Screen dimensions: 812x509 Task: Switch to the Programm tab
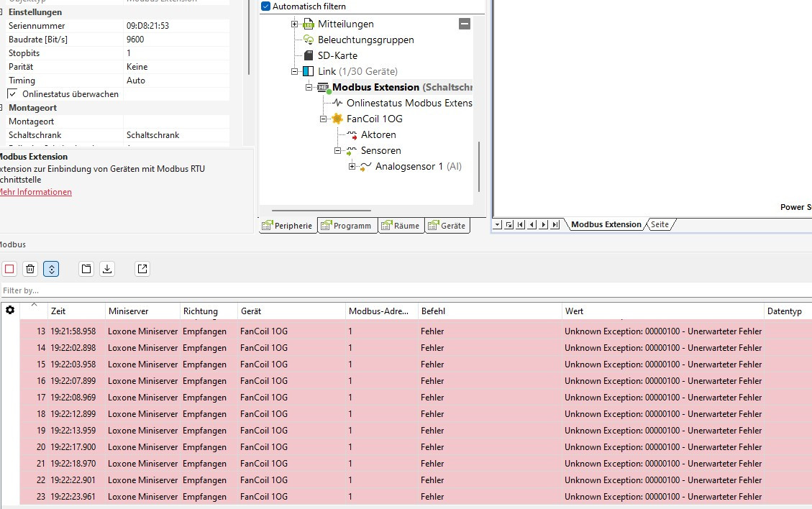347,226
